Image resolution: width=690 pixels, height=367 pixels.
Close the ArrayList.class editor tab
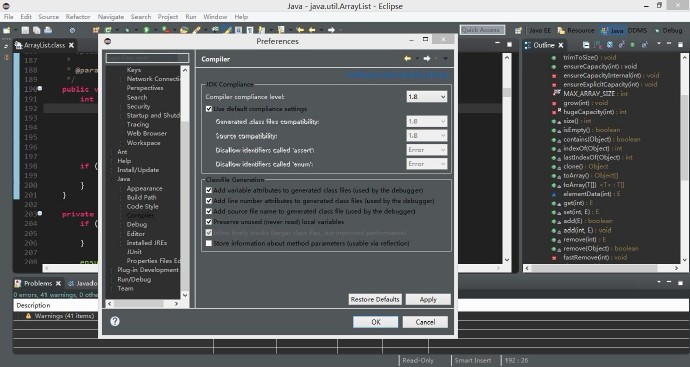coord(71,45)
